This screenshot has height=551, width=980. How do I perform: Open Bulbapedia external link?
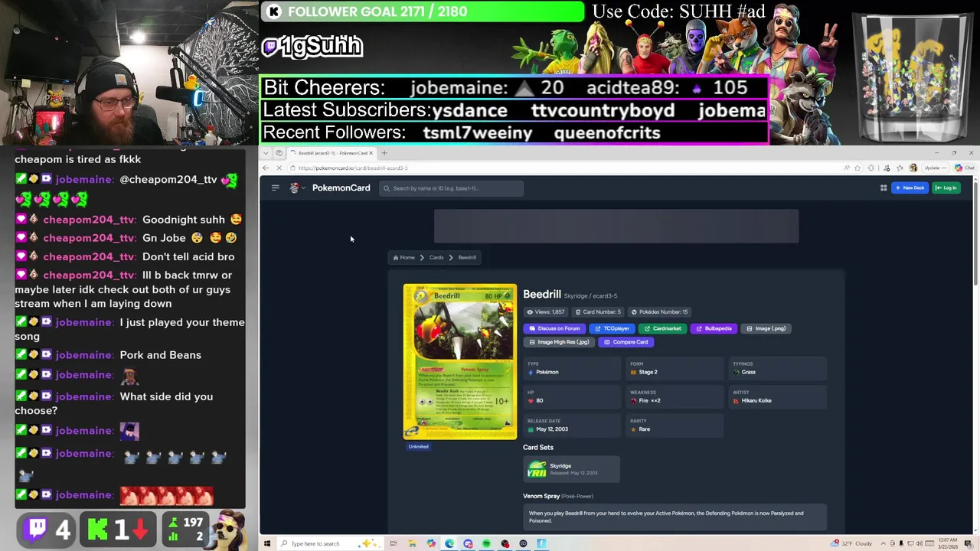coord(714,329)
